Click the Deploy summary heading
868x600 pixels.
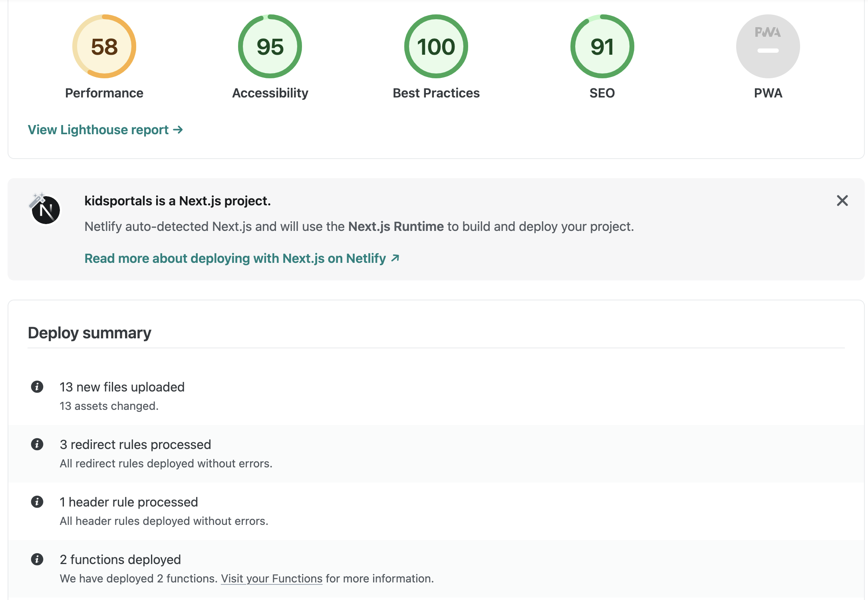click(89, 333)
